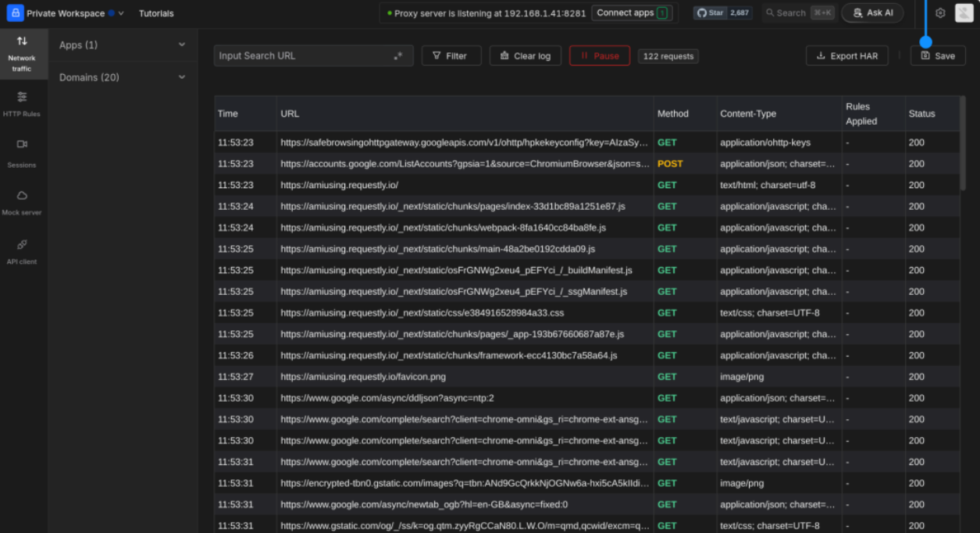Select the https://amiusing.requestly.io/ request row
Image resolution: width=980 pixels, height=533 pixels.
[586, 185]
